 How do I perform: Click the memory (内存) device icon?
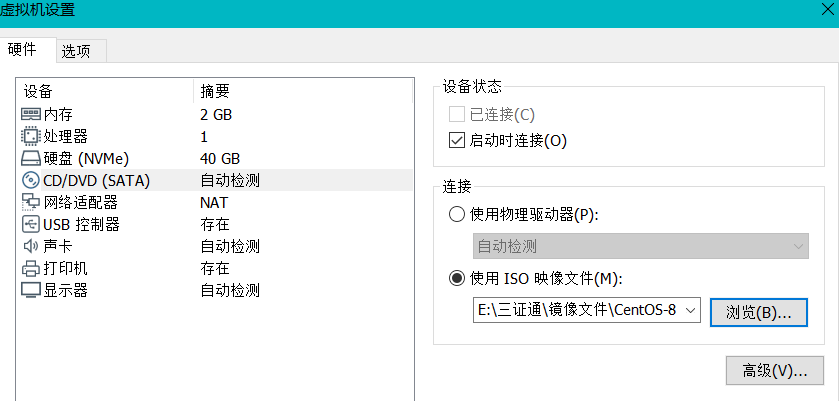30,115
